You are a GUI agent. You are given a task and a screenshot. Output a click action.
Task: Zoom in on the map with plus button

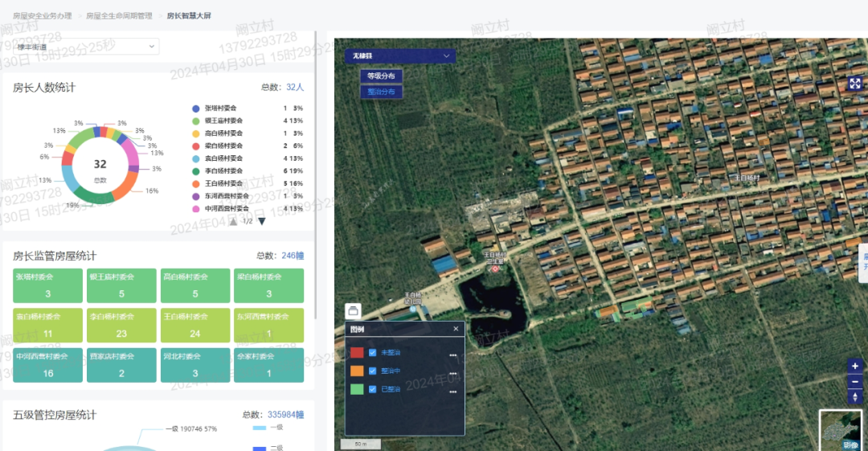click(854, 367)
